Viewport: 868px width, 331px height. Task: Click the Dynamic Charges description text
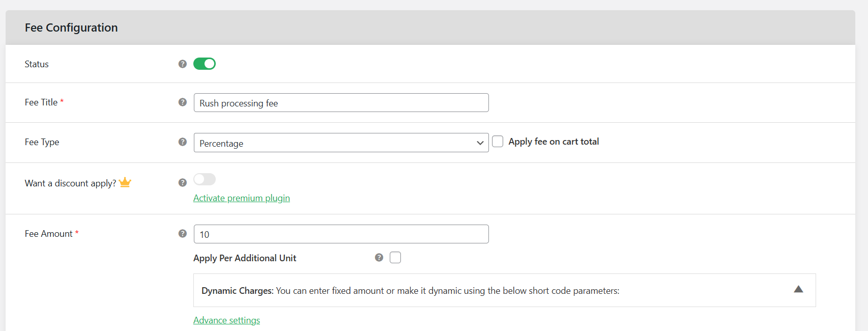pyautogui.click(x=411, y=291)
